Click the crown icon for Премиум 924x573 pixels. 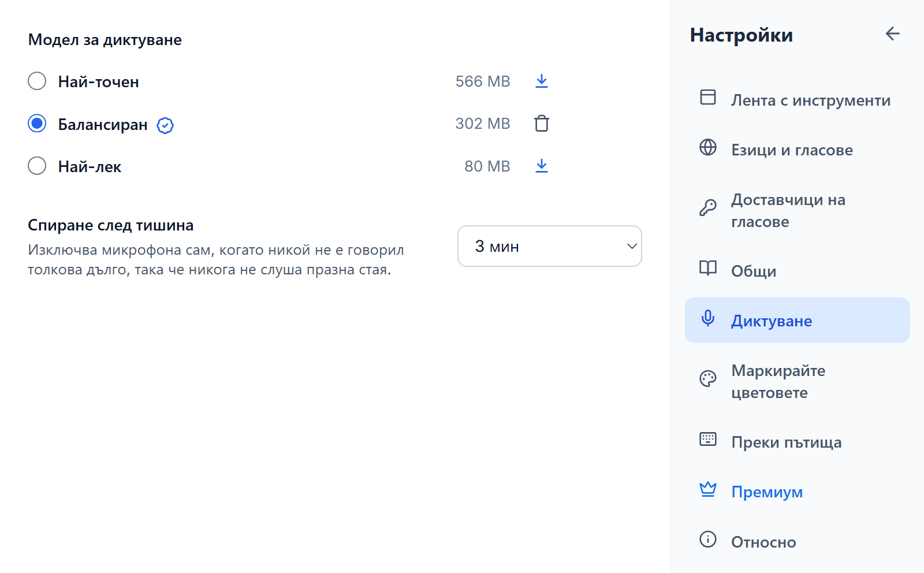(x=708, y=489)
